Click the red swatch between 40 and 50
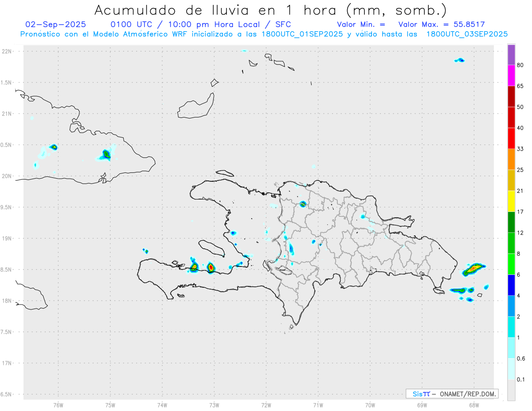 click(x=511, y=117)
